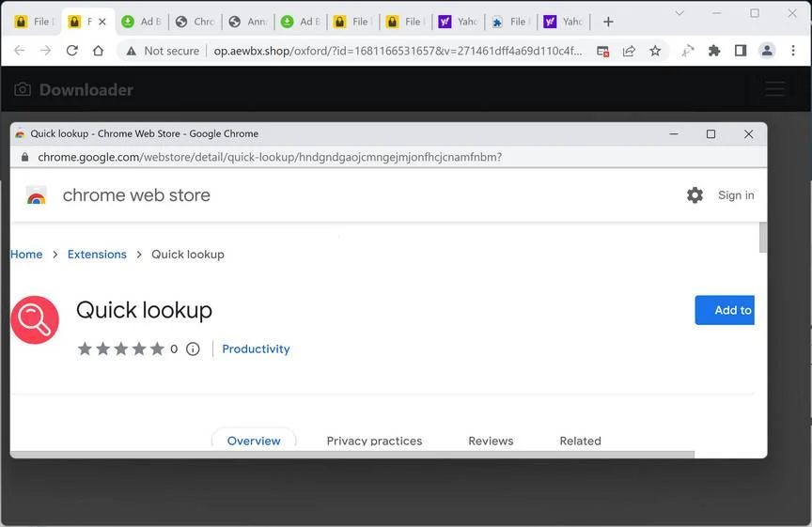
Task: Click the popup vertical scrollbar thumb
Action: 763,238
